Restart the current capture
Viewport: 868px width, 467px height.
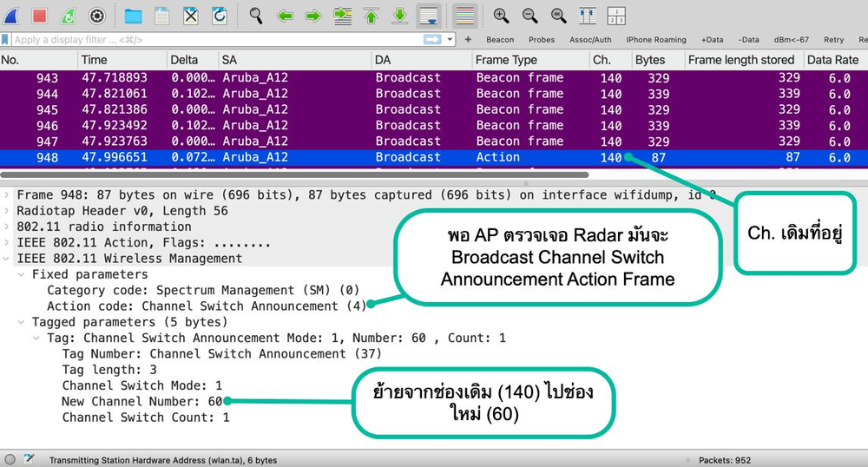69,15
